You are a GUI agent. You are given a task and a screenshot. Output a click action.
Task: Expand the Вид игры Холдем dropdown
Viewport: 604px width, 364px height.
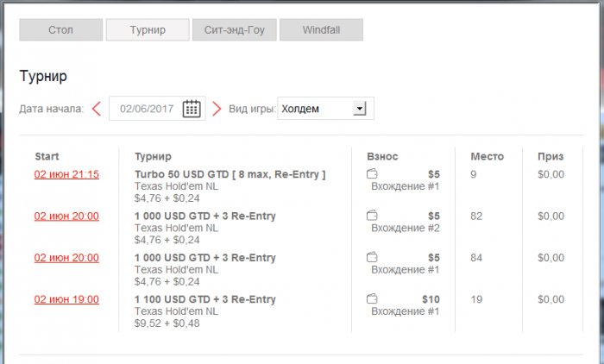point(360,109)
